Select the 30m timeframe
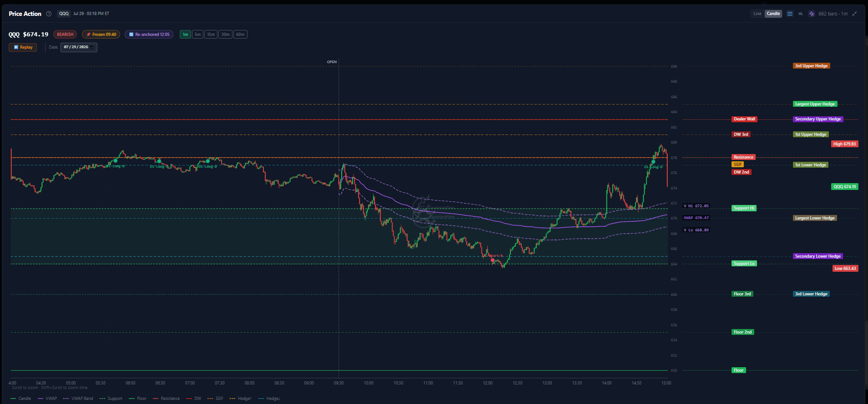868x404 pixels. [x=225, y=35]
